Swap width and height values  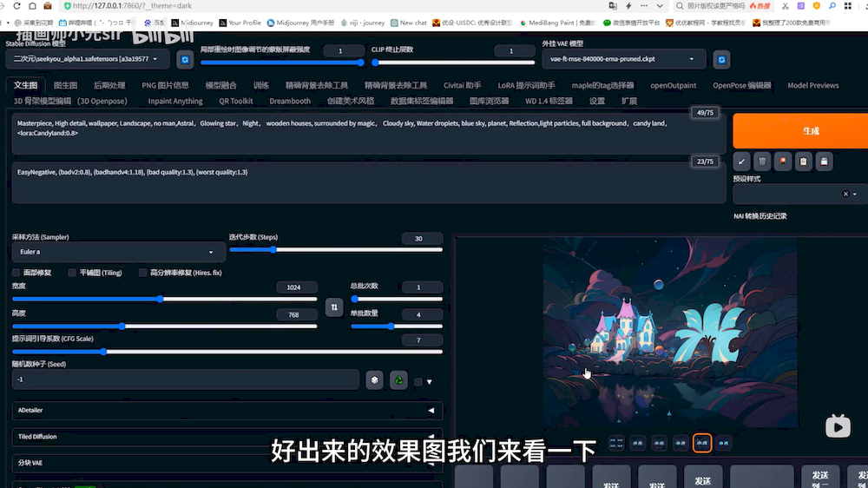[x=334, y=307]
